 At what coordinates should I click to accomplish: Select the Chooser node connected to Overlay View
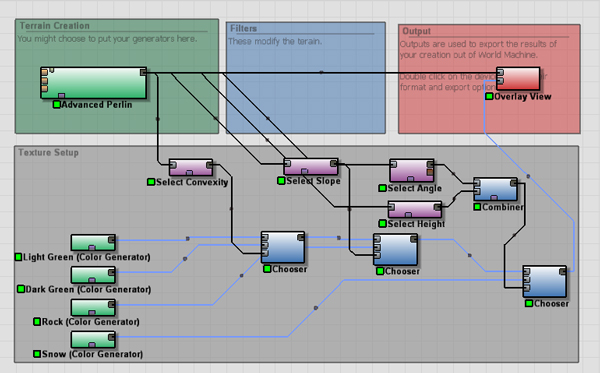(545, 282)
